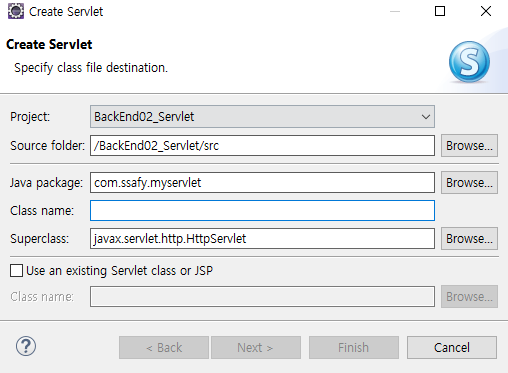
Task: Click the Superclass text field
Action: point(262,239)
